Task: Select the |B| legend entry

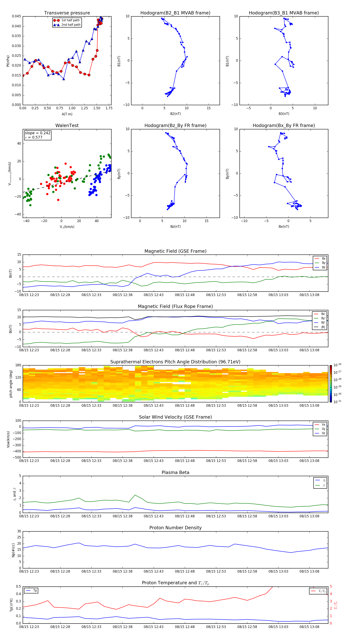Action: 320,327
